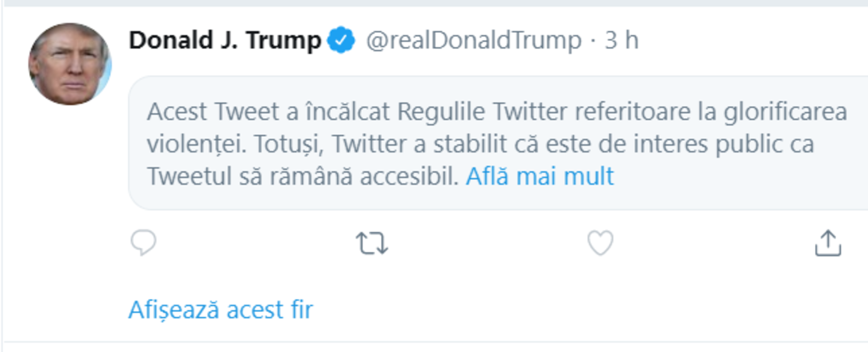The image size is (868, 352).
Task: Click the blue verified badge
Action: [x=341, y=40]
